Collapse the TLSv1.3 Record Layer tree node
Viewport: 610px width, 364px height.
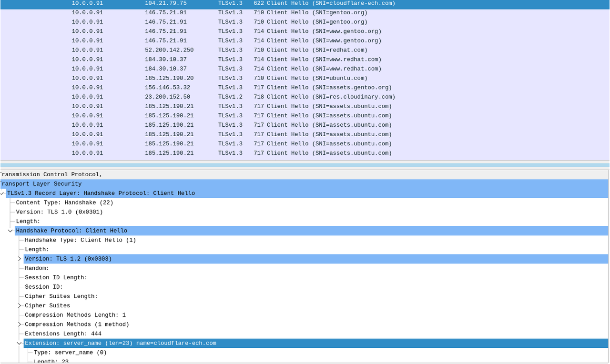pos(2,193)
